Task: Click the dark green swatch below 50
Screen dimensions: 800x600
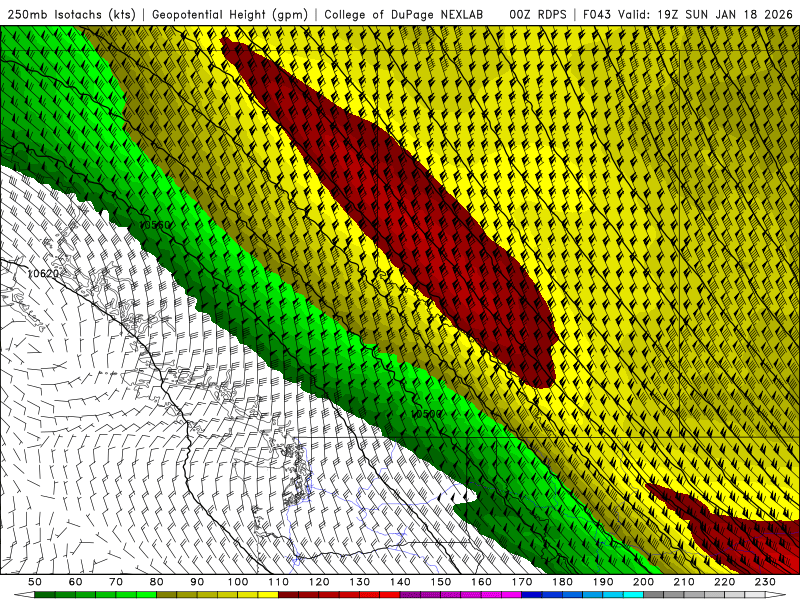Action: pyautogui.click(x=45, y=595)
